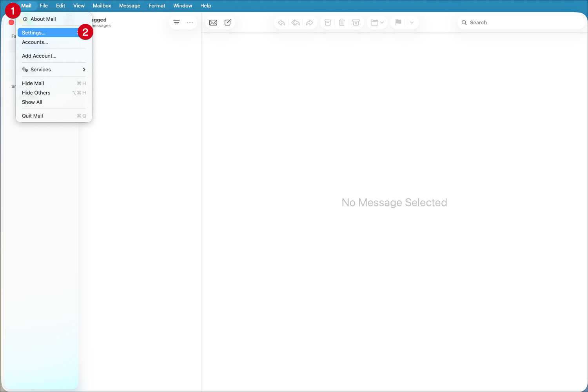The width and height of the screenshot is (588, 392).
Task: Open more message list options
Action: tap(190, 22)
